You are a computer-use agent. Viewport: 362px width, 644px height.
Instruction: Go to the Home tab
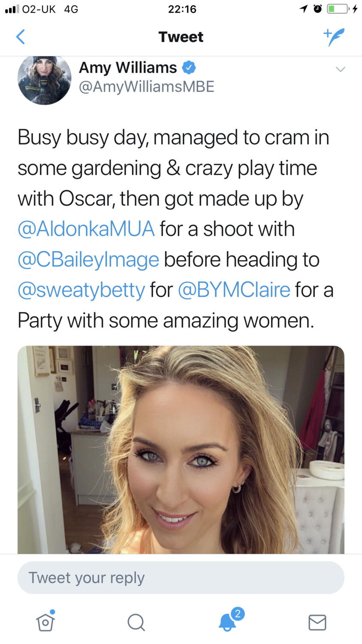point(45,622)
